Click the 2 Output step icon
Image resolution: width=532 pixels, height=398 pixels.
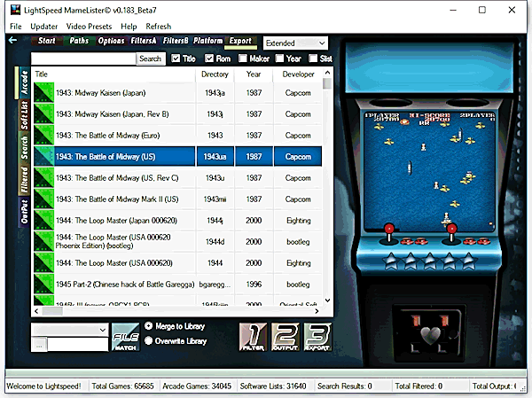coord(285,337)
